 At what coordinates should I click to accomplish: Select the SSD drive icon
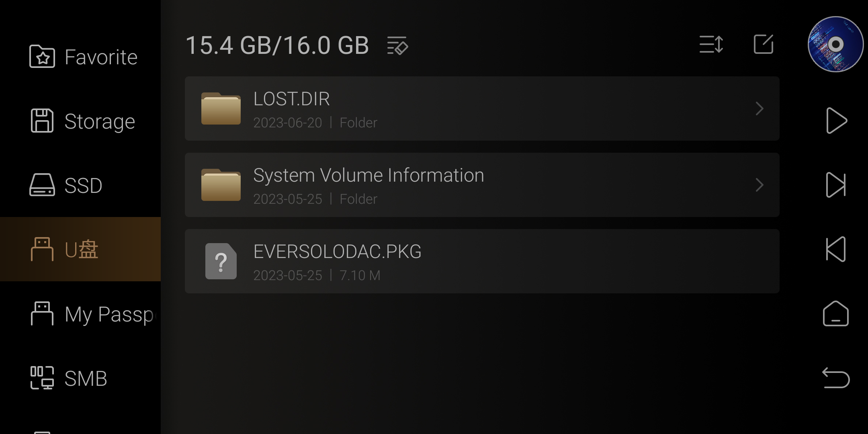[x=42, y=185]
